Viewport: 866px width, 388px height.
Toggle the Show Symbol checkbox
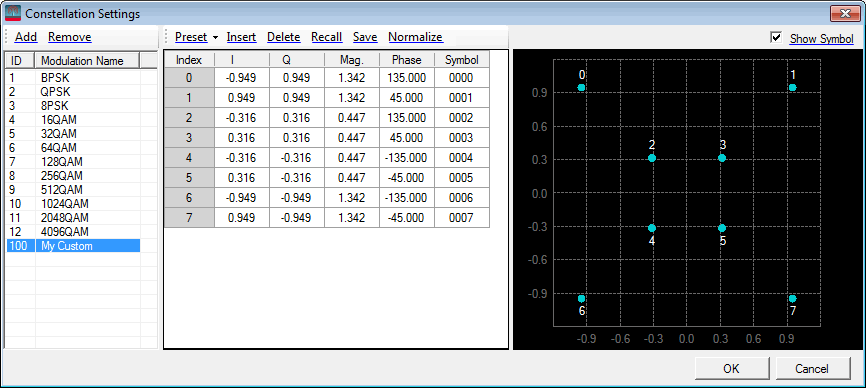click(x=777, y=38)
